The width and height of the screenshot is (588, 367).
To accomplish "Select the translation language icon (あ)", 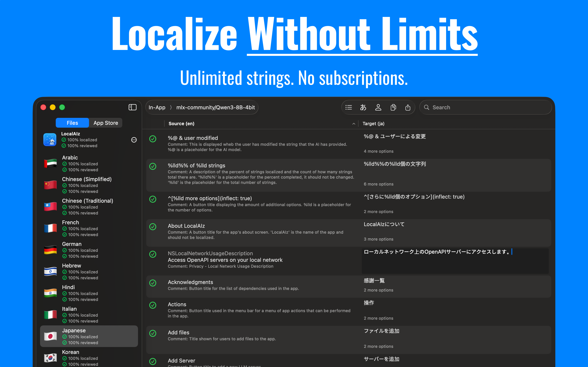I will [363, 107].
